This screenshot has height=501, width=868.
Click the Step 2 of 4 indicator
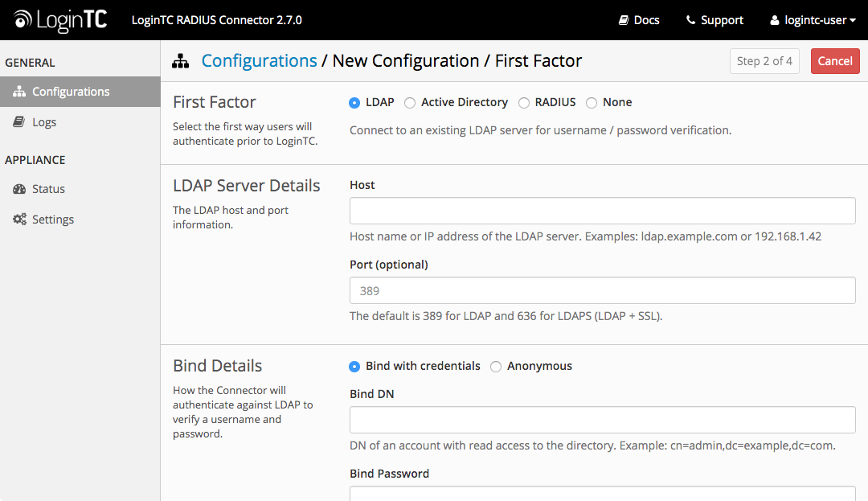(764, 61)
